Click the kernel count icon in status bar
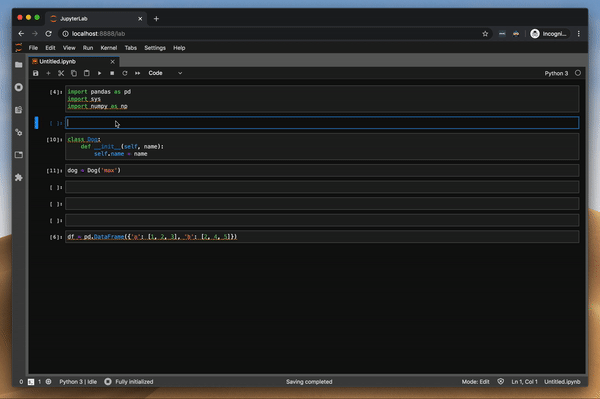 [49, 382]
